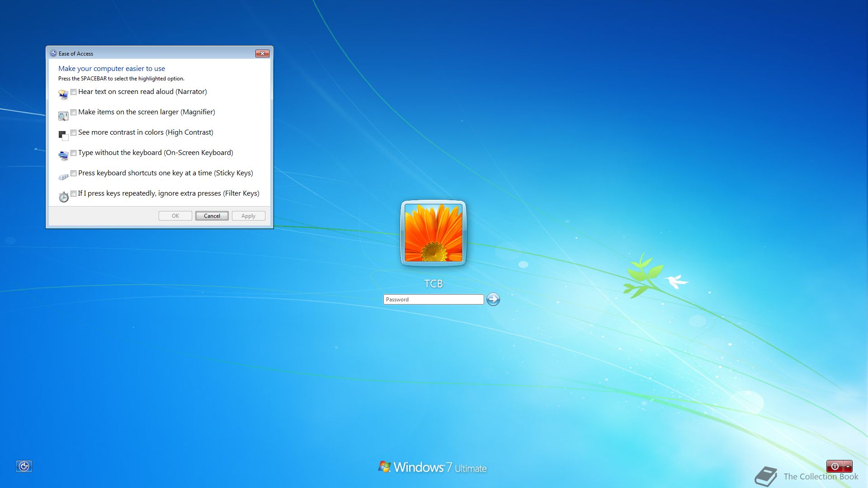Click the Filter Keys stopwatch icon
Image resolution: width=868 pixels, height=488 pixels.
click(64, 197)
